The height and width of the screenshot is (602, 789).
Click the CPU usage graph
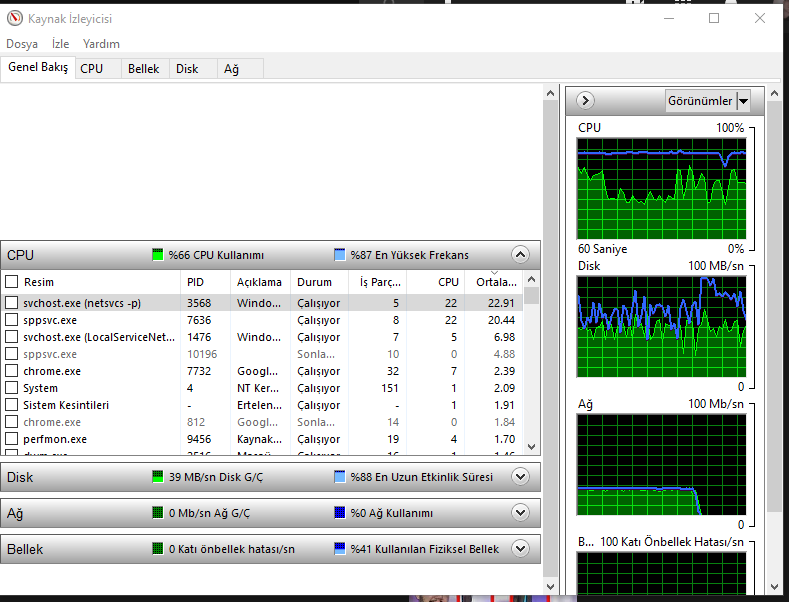tap(661, 189)
